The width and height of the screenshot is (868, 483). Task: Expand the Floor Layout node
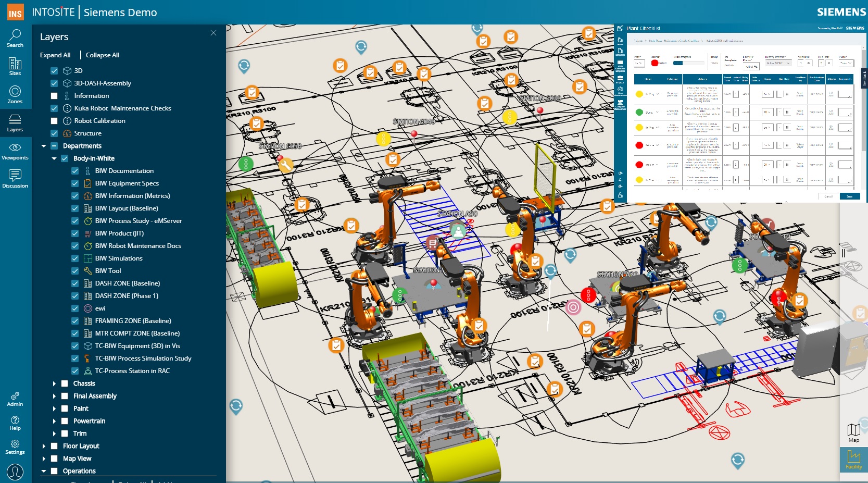point(44,446)
